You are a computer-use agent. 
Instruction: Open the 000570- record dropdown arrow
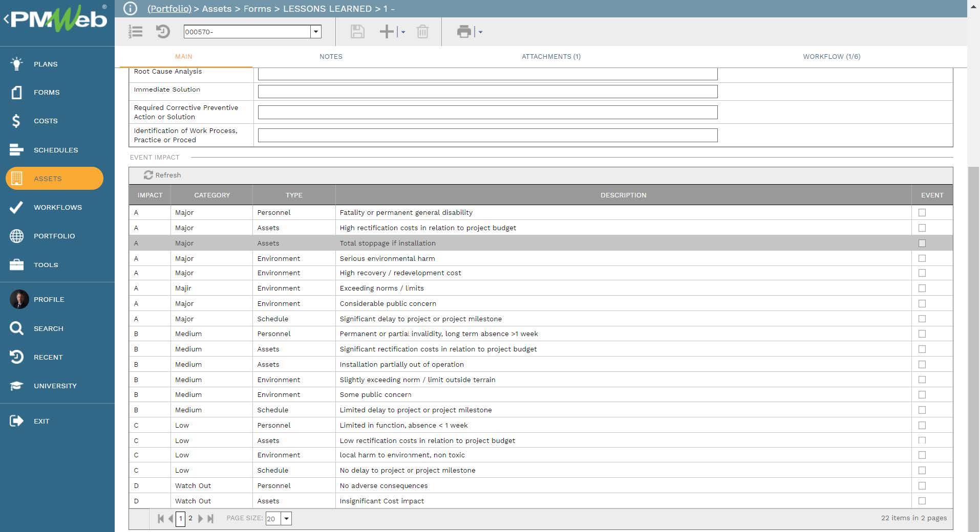[x=316, y=32]
